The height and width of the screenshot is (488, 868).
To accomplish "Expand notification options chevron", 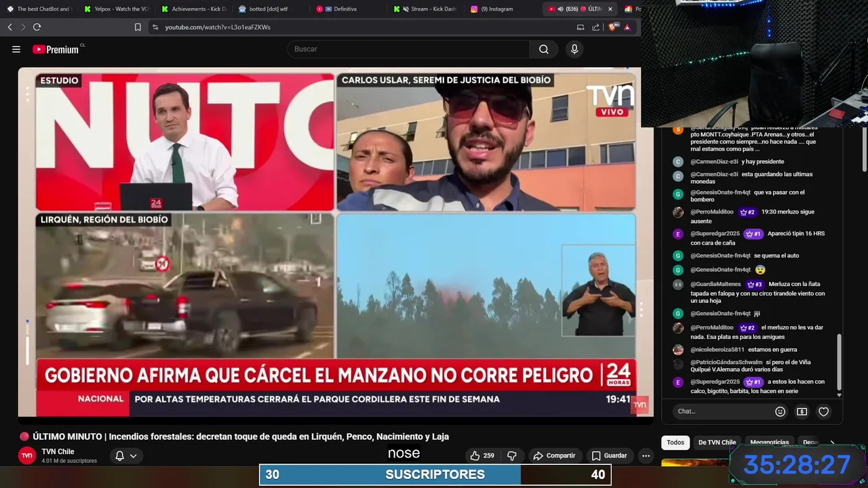I will (134, 455).
